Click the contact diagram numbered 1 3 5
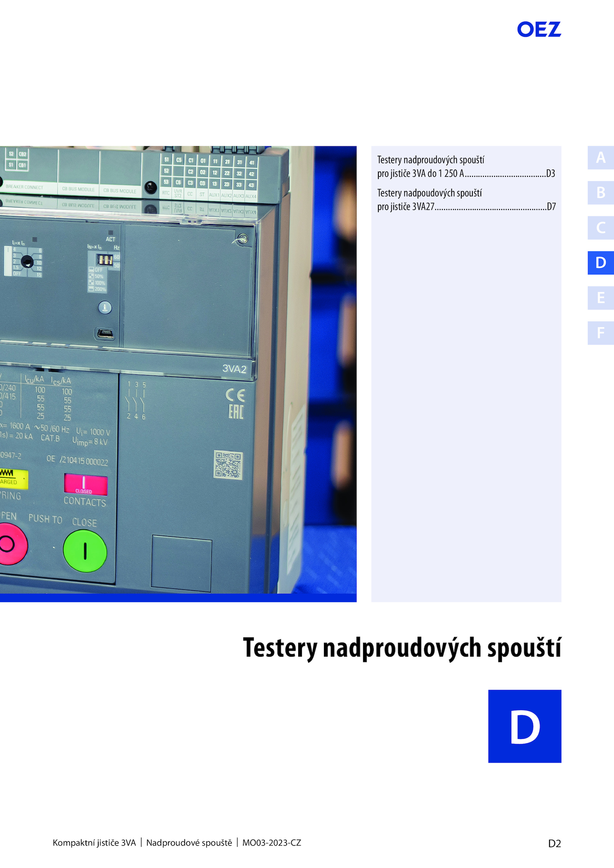Image resolution: width=614 pixels, height=868 pixels. click(x=136, y=401)
